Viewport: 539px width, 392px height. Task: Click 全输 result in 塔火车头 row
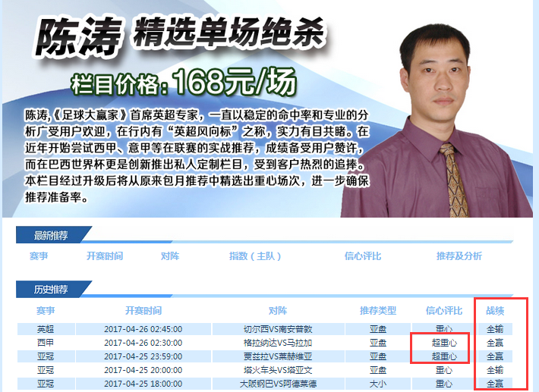coord(495,370)
